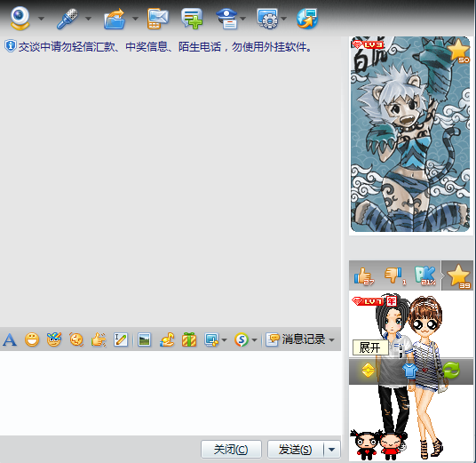Click the VIP magic emoticon icon
Screen dimensions: 476x463
pyautogui.click(x=54, y=339)
